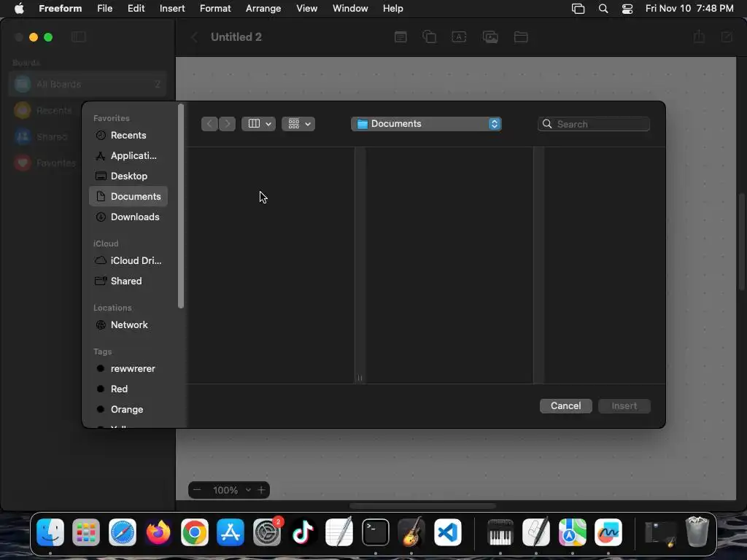Image resolution: width=747 pixels, height=560 pixels.
Task: Open the Window menu
Action: 350,9
